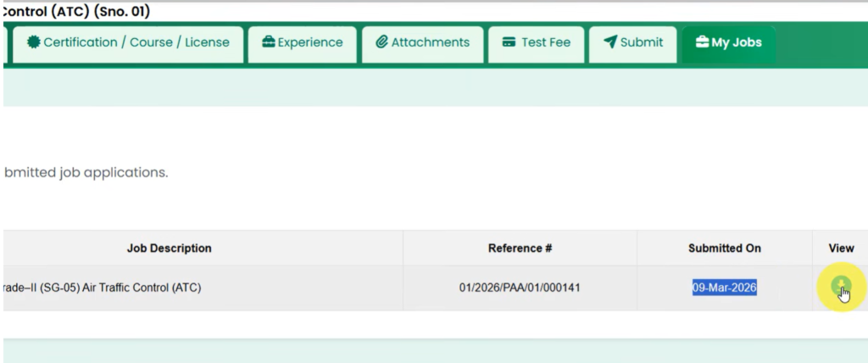Open the View icon for the ATC application
This screenshot has height=363, width=868.
click(840, 286)
